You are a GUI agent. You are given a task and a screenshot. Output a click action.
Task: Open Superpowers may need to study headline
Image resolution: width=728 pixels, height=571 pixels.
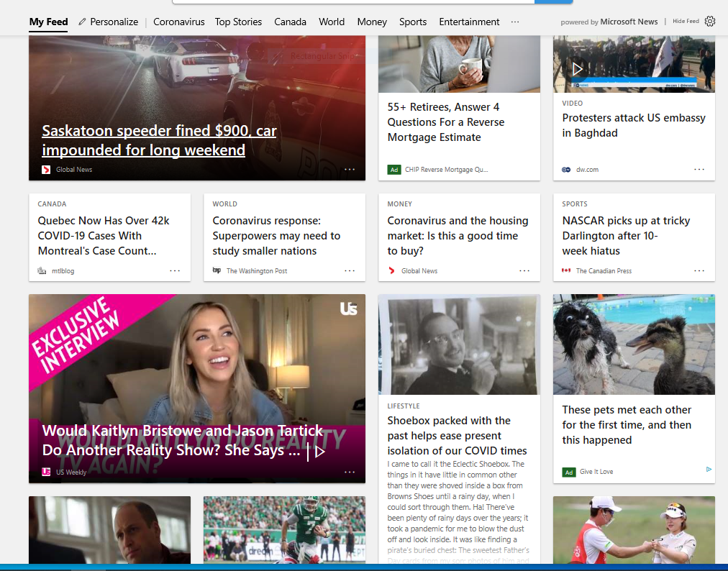click(276, 236)
